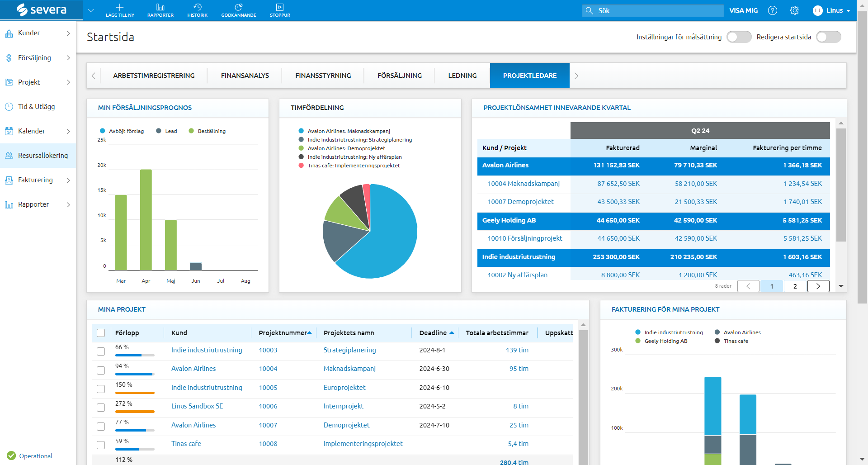This screenshot has width=868, height=465.
Task: Open the Linus user dropdown
Action: pos(831,10)
